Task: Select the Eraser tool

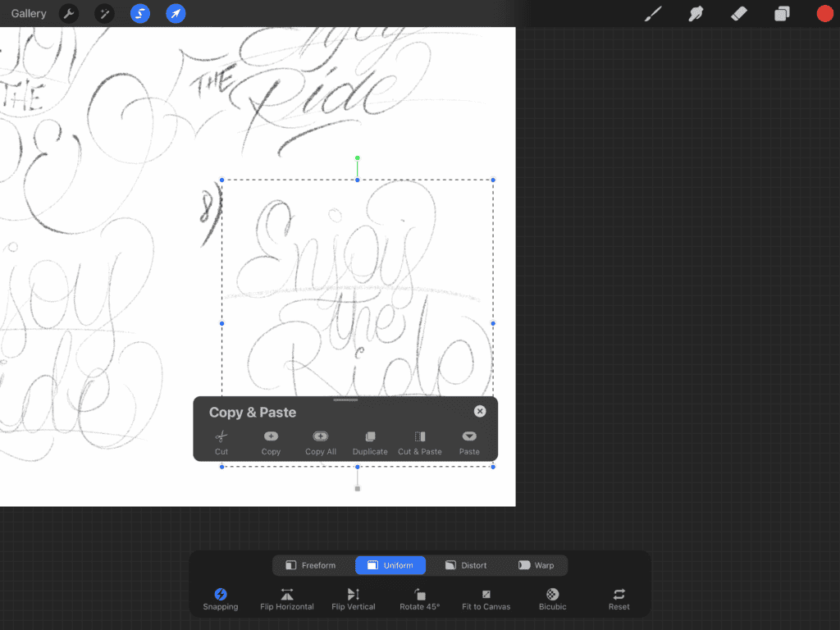Action: tap(738, 13)
